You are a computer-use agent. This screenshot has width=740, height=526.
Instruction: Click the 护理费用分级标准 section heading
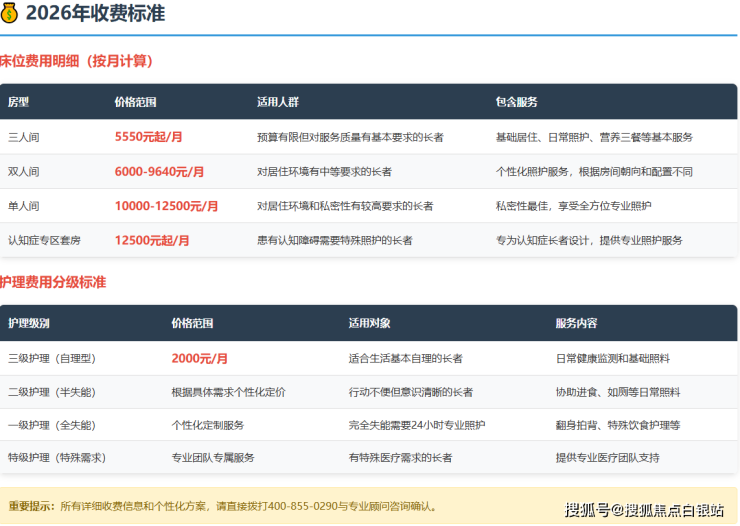pos(53,283)
